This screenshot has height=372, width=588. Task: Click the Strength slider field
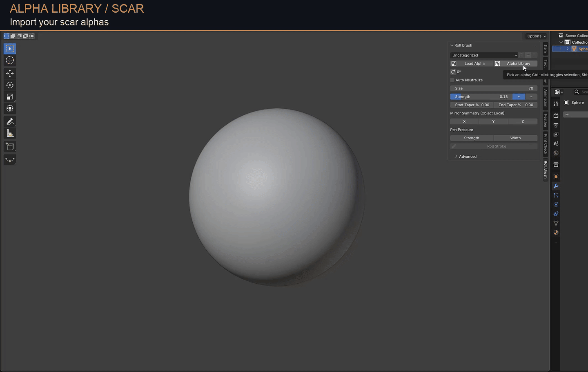(481, 97)
